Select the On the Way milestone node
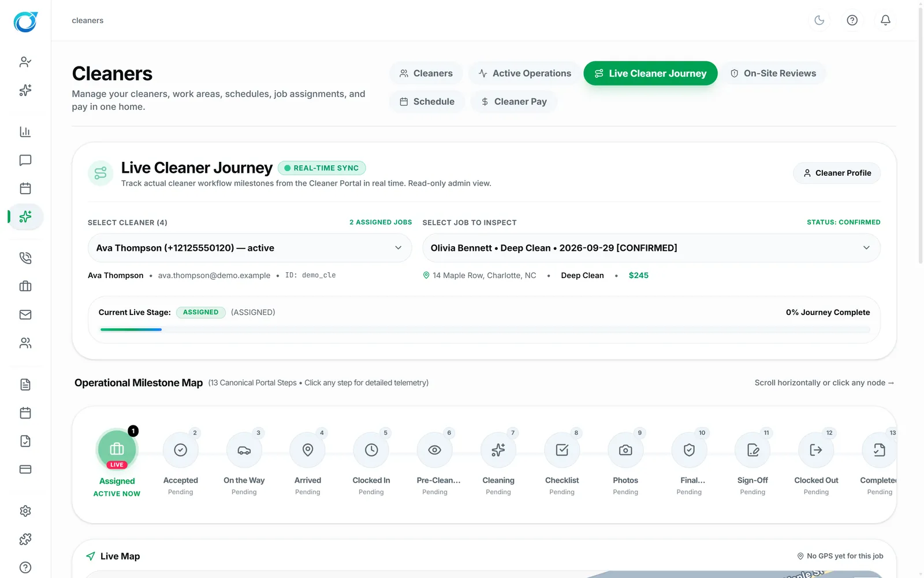Image resolution: width=924 pixels, height=578 pixels. (244, 450)
